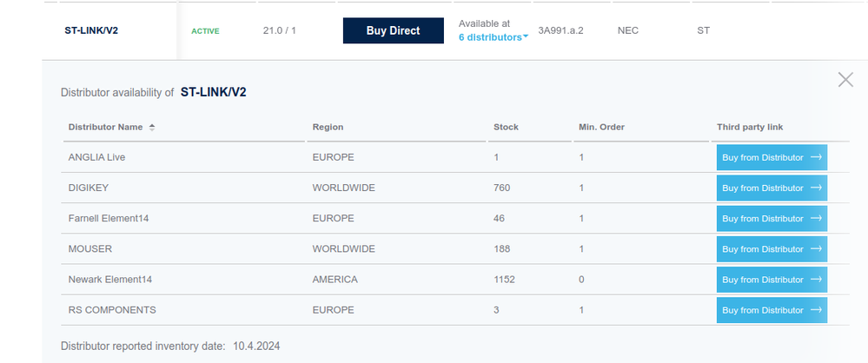Click ANGLIA Live's EUROPE region cell
868x363 pixels.
(334, 158)
